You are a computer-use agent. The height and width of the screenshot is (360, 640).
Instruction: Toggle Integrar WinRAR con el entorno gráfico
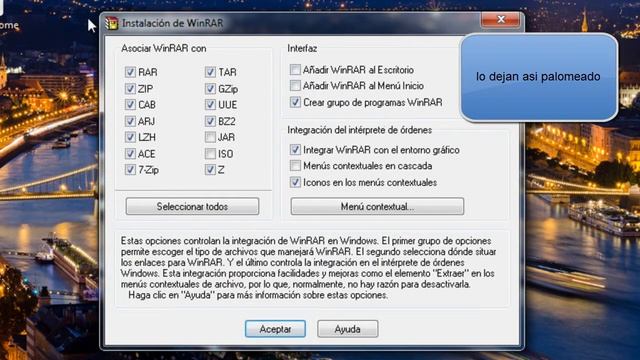[x=295, y=150]
